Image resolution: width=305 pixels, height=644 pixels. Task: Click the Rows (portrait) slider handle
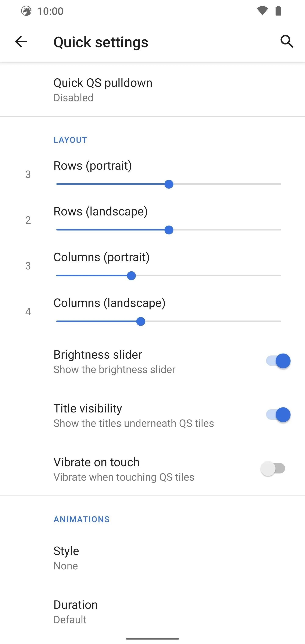pos(169,184)
